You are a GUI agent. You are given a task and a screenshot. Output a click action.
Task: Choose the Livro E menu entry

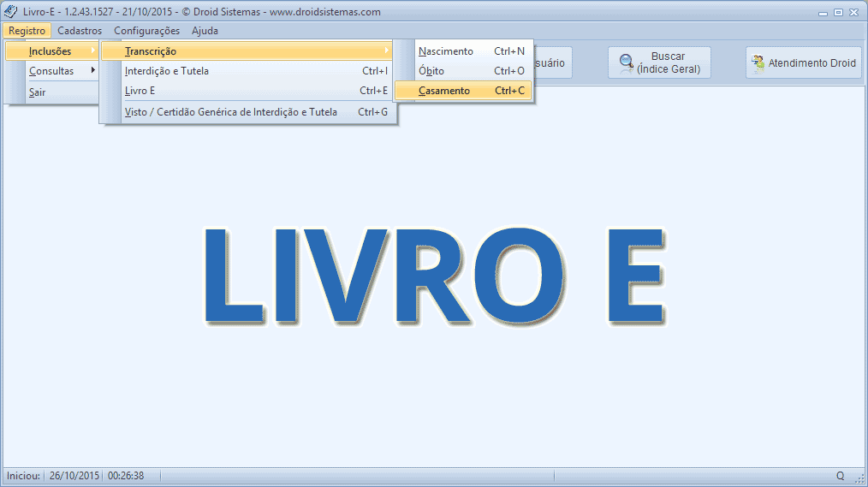[x=247, y=91]
